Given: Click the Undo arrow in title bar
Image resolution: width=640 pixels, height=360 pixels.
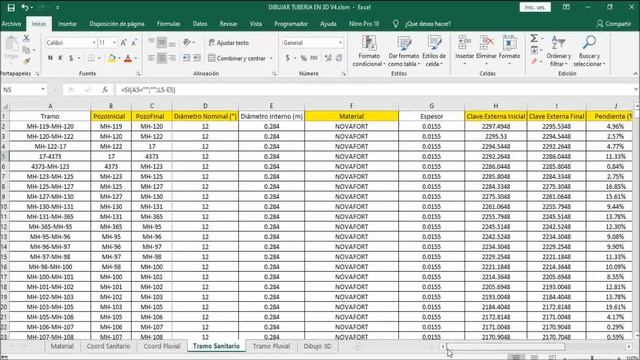Looking at the screenshot, I should pos(25,7).
